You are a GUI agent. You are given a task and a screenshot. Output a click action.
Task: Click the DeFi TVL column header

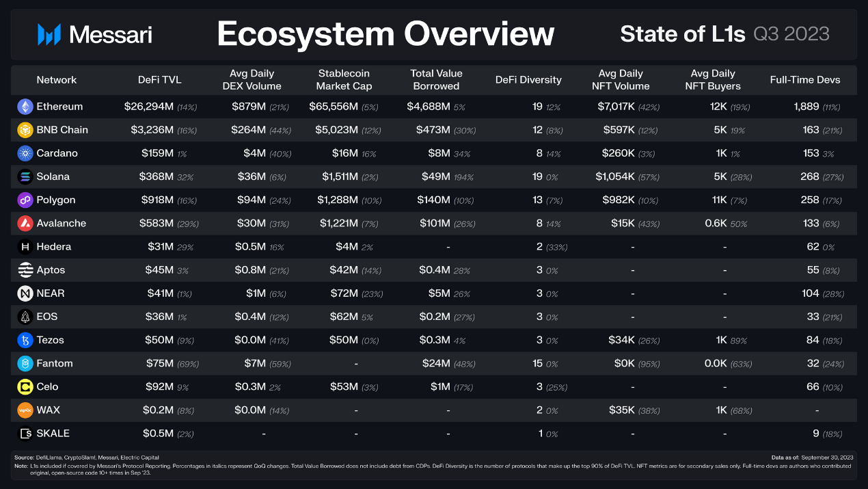pyautogui.click(x=159, y=80)
